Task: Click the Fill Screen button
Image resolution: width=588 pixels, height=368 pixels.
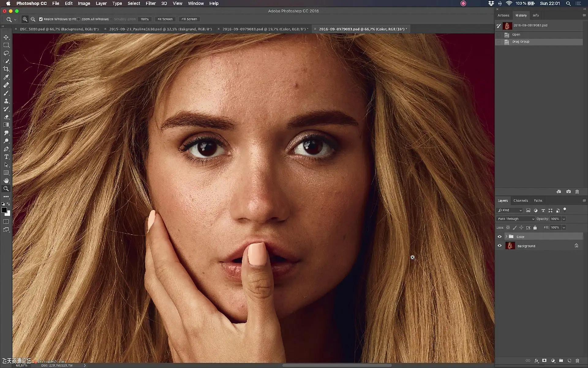Action: 189,19
